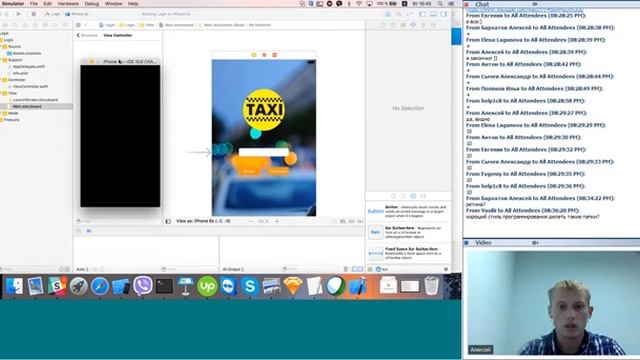Toggle library grid view button
The height and width of the screenshot is (360, 640).
click(x=370, y=269)
